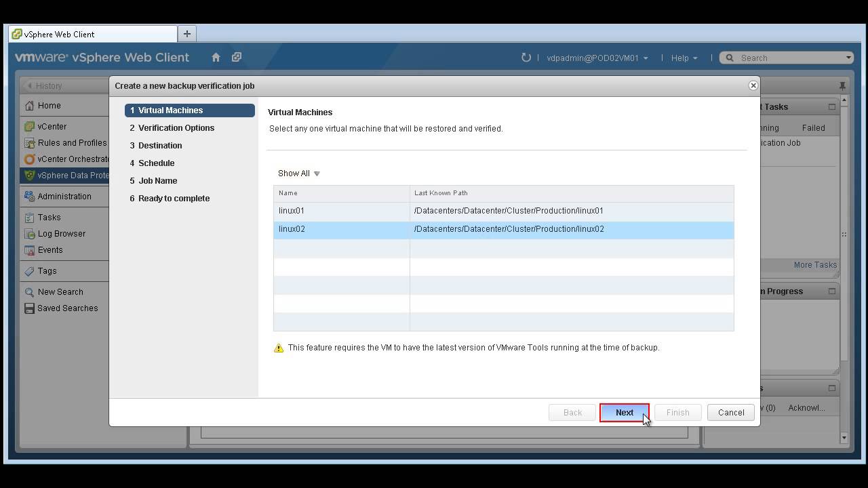This screenshot has height=488, width=868.
Task: Switch to the Failed tasks tab
Action: (x=813, y=127)
